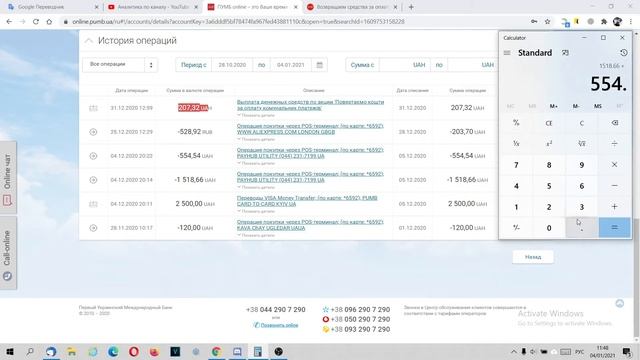Click the 'Назад' button
640x360 pixels.
[533, 257]
